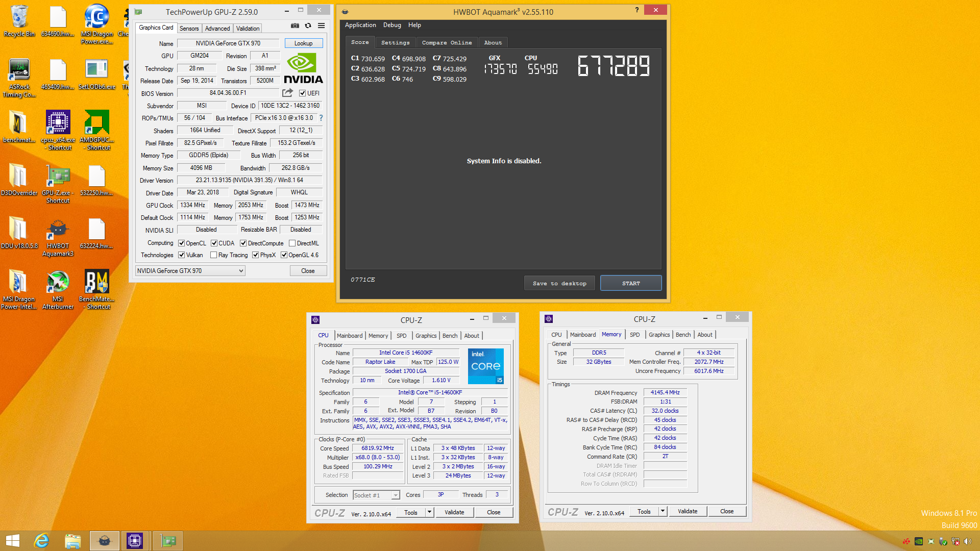Open the Recycle Bin desktop icon

tap(19, 20)
